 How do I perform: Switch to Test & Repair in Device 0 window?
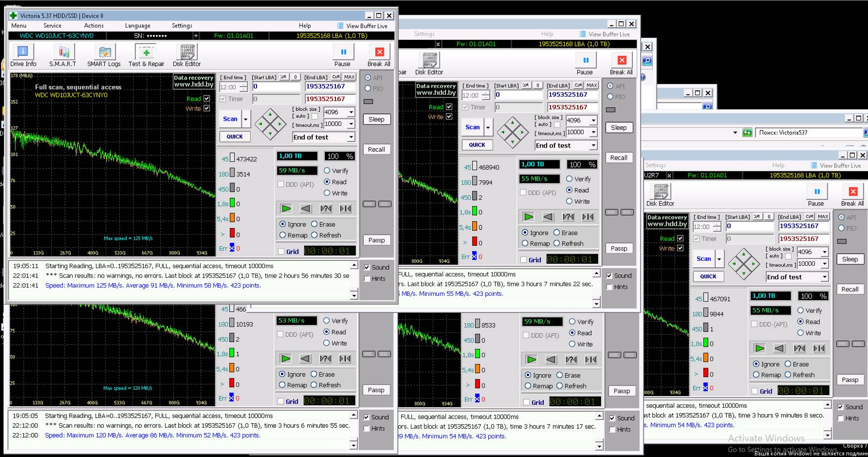coord(146,55)
